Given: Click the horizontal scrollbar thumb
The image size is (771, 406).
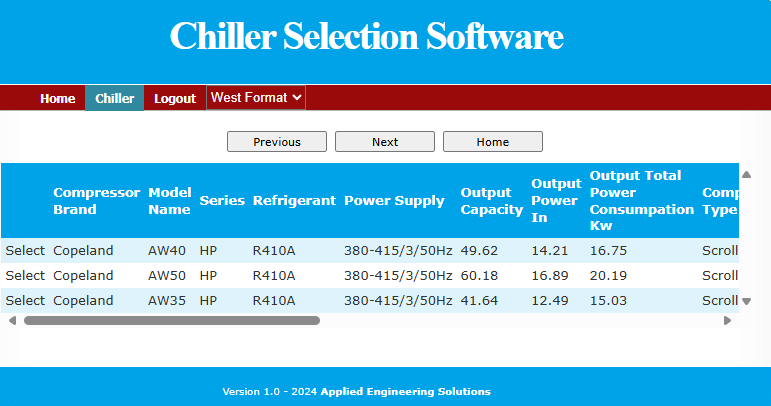Looking at the screenshot, I should click(171, 321).
